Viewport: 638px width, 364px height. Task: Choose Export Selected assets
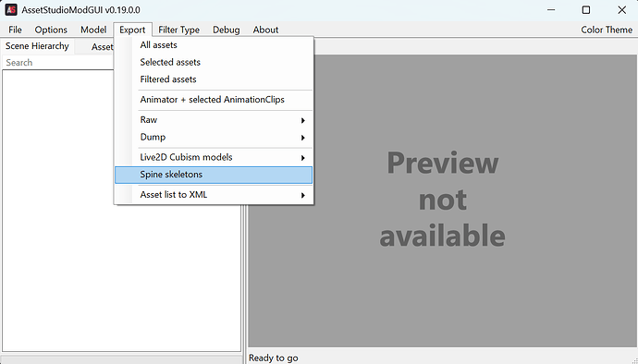tap(214, 62)
